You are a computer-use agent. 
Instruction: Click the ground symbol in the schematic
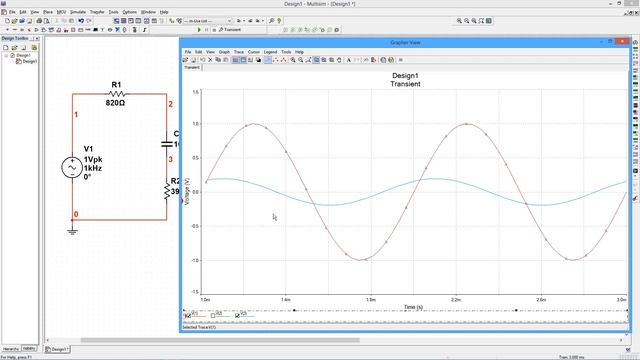point(72,231)
